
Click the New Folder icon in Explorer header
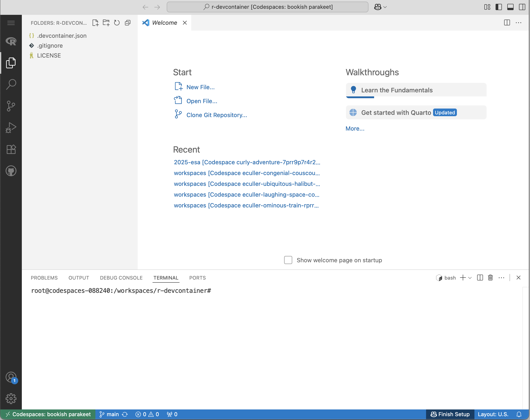pyautogui.click(x=106, y=23)
